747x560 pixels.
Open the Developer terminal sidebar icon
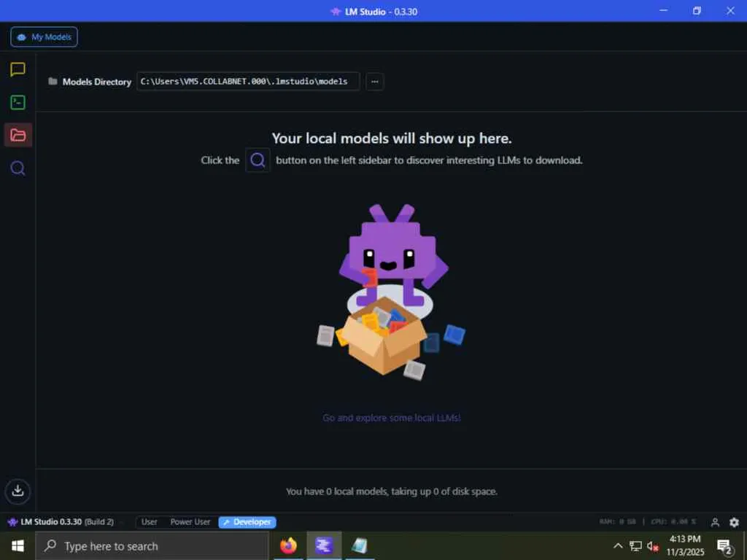[x=18, y=102]
